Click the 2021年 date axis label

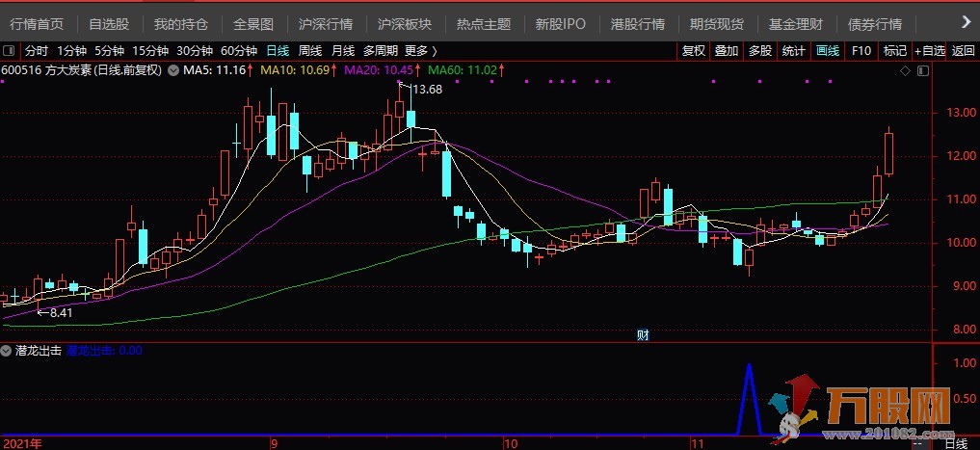pyautogui.click(x=22, y=444)
